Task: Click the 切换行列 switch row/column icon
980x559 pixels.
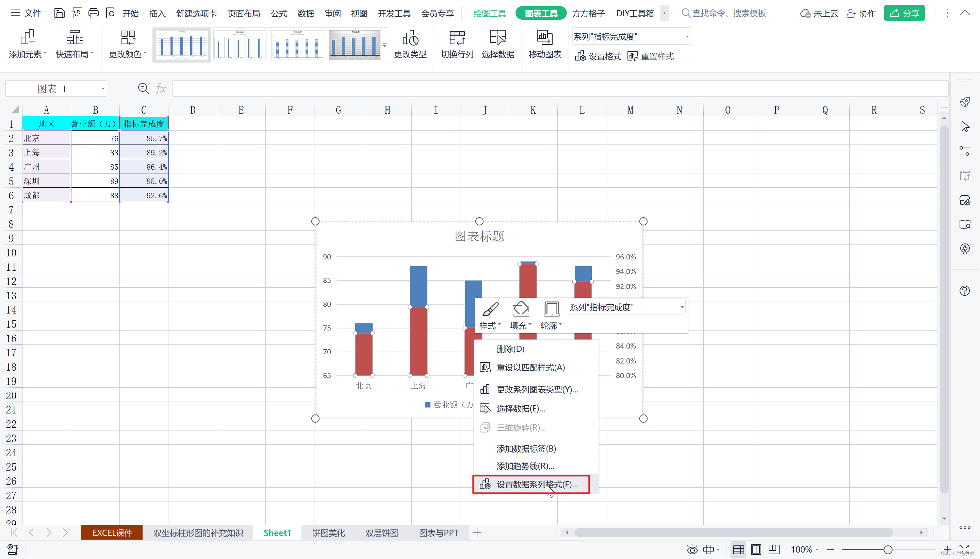Action: click(x=457, y=38)
